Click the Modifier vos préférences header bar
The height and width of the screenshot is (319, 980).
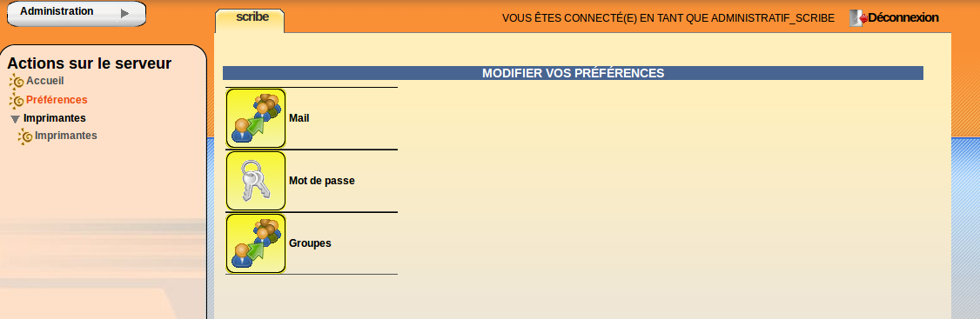(x=574, y=73)
